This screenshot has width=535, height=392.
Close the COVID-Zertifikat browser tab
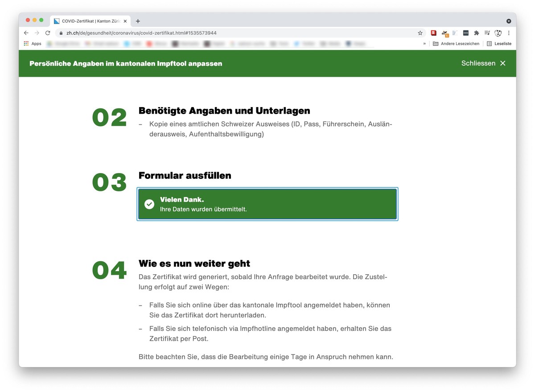pyautogui.click(x=125, y=21)
